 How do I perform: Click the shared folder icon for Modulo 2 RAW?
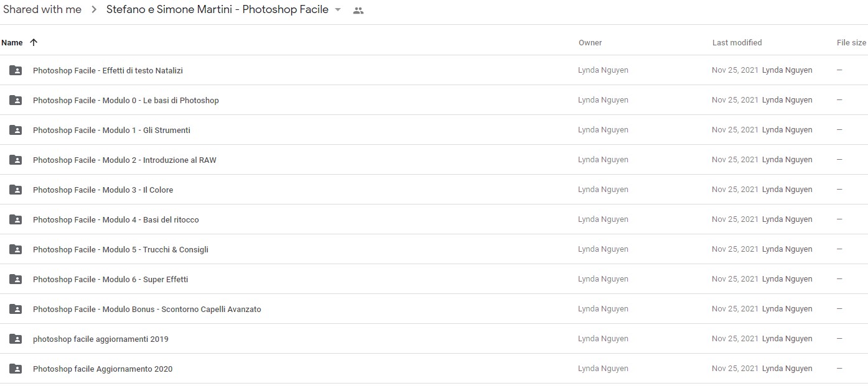coord(16,160)
